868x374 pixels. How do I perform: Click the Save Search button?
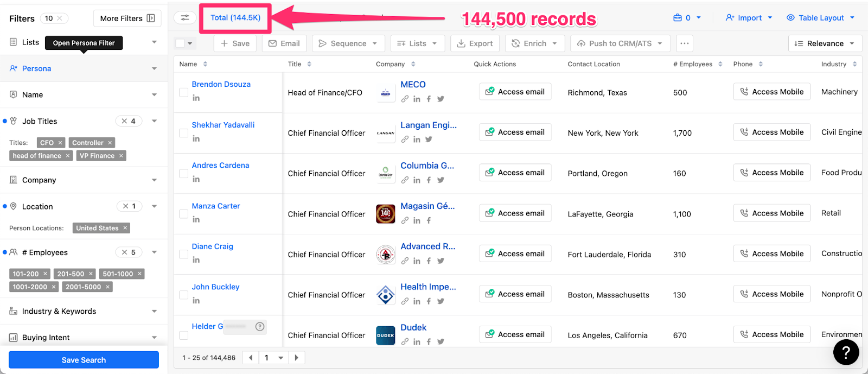[84, 360]
